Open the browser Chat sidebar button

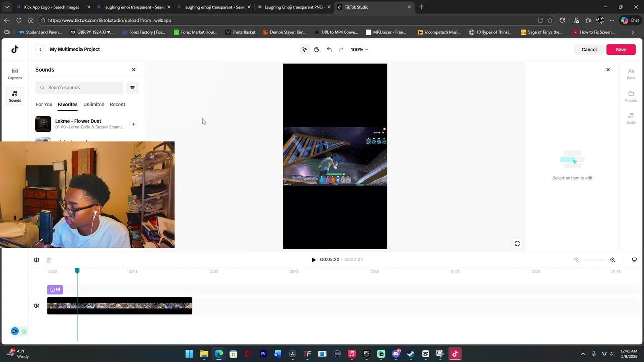630,20
